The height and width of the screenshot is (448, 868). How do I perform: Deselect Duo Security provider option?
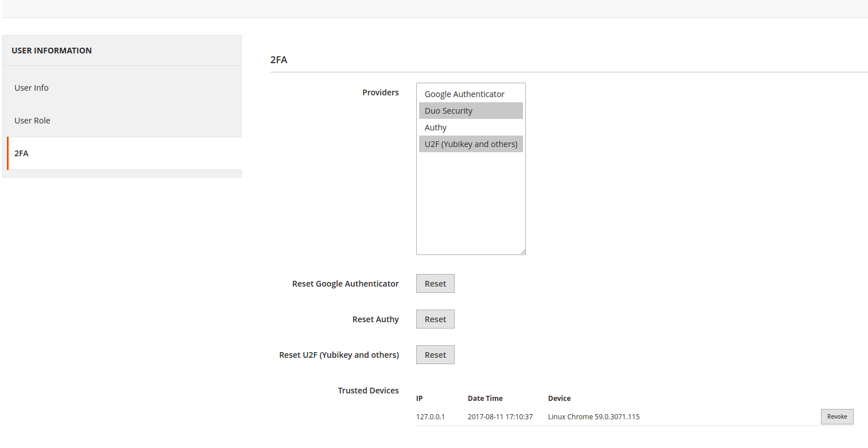448,111
